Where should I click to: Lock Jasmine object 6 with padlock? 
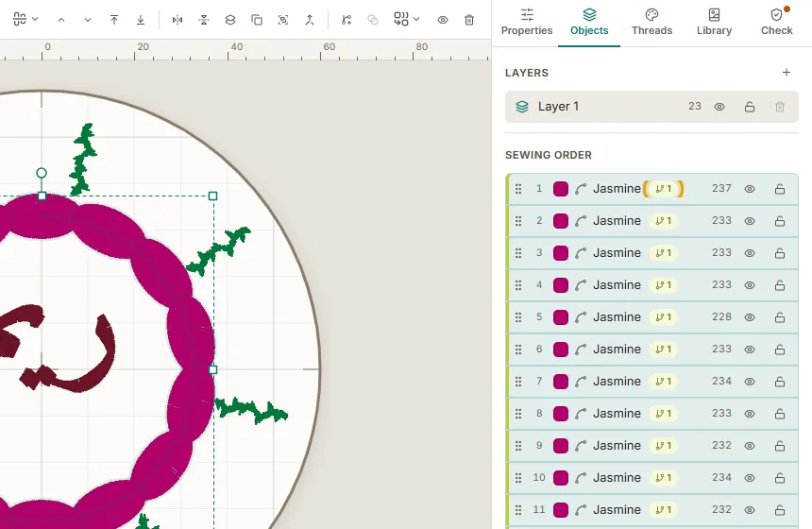779,350
